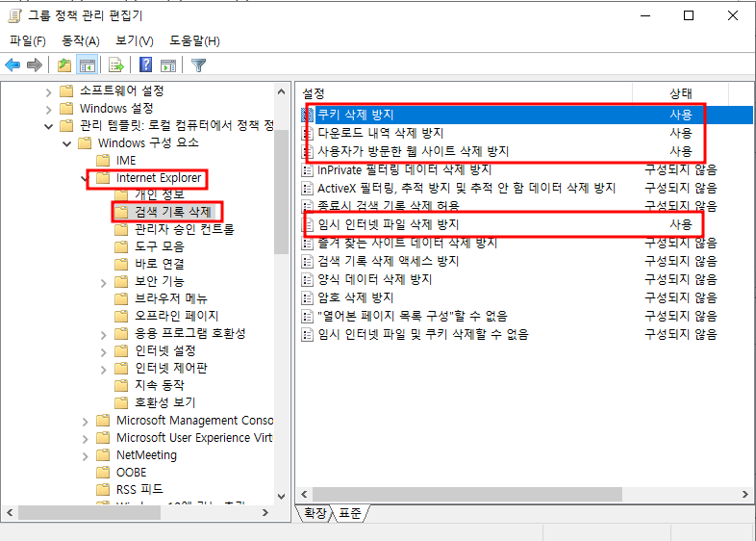Sort by the 상태 column header
The image size is (756, 541).
tap(680, 93)
